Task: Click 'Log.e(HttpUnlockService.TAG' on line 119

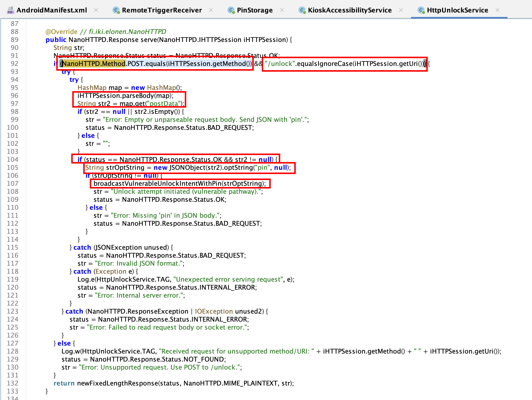Action: [123, 279]
